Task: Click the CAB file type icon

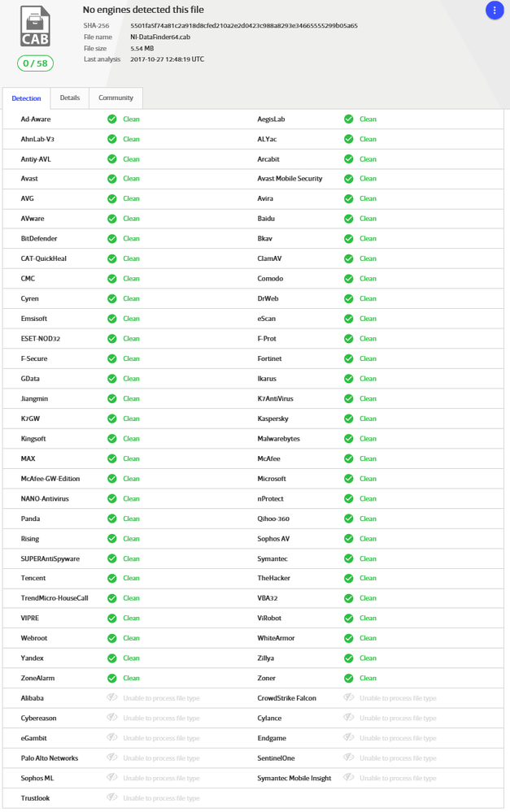Action: click(35, 28)
